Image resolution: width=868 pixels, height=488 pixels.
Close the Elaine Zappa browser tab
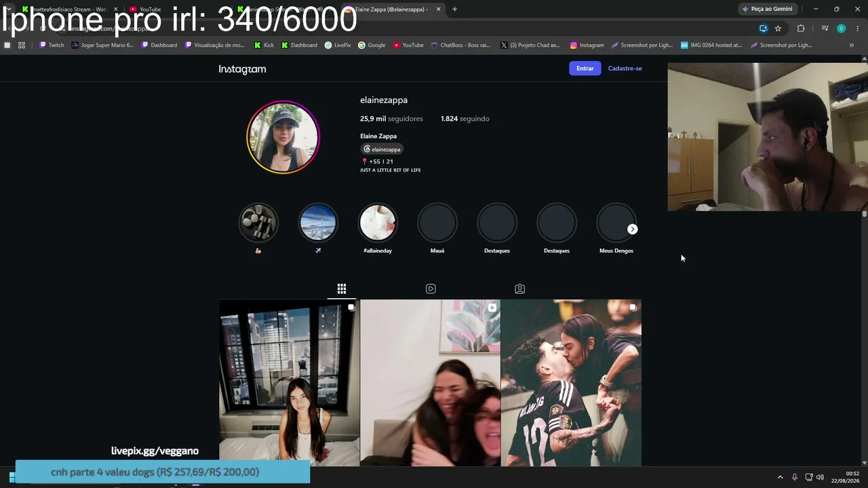click(438, 9)
